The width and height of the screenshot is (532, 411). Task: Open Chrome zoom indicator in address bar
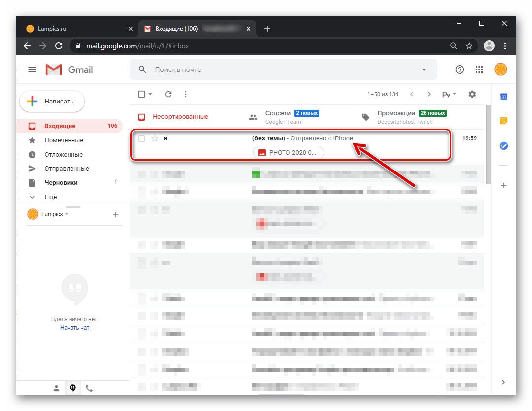pos(453,46)
